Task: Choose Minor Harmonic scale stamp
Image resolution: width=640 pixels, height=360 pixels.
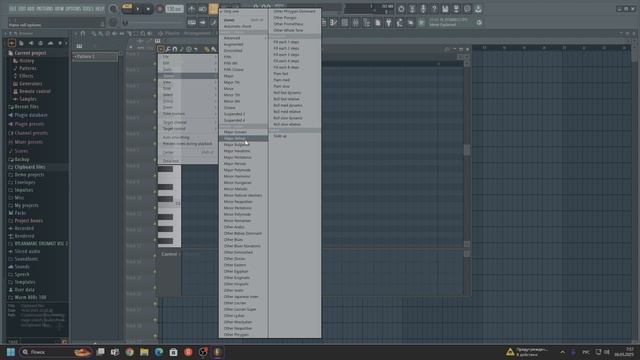Action: click(243, 176)
